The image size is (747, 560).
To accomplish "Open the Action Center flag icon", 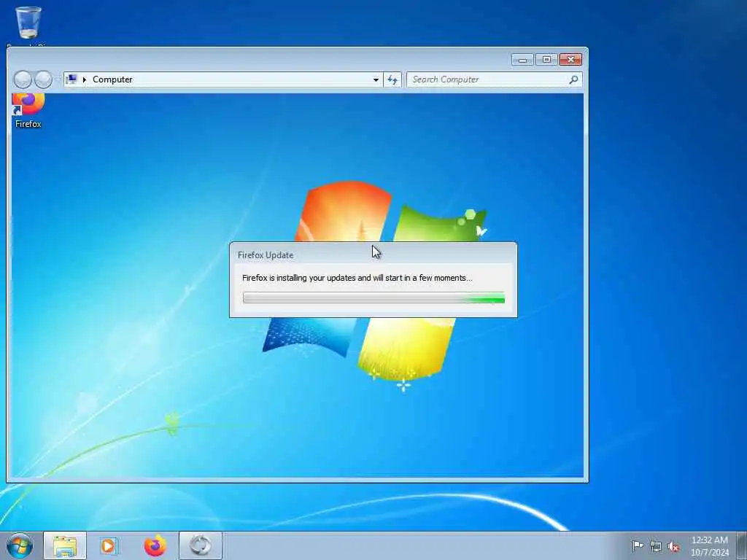I will (x=638, y=545).
